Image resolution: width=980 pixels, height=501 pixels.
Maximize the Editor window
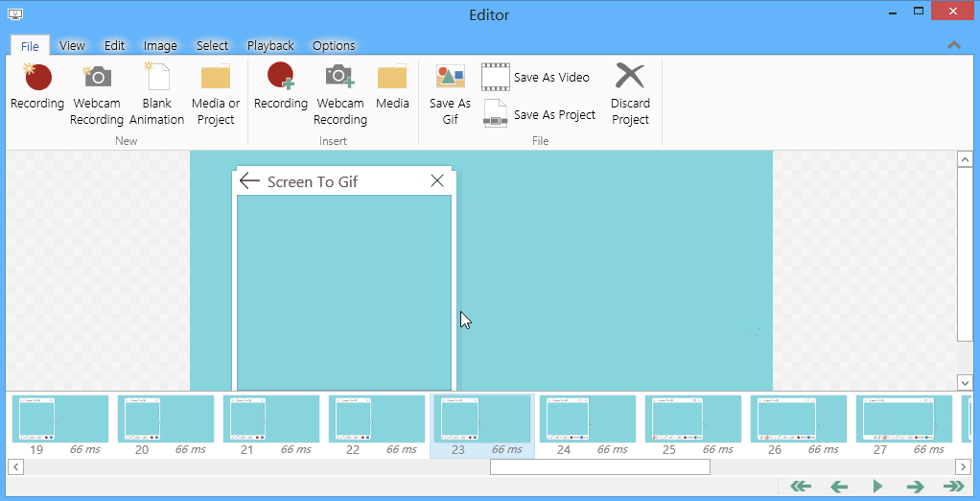[918, 11]
